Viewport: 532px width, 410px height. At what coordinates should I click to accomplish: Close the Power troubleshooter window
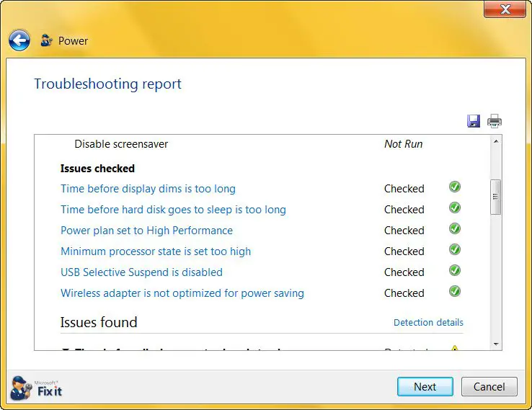tap(505, 9)
